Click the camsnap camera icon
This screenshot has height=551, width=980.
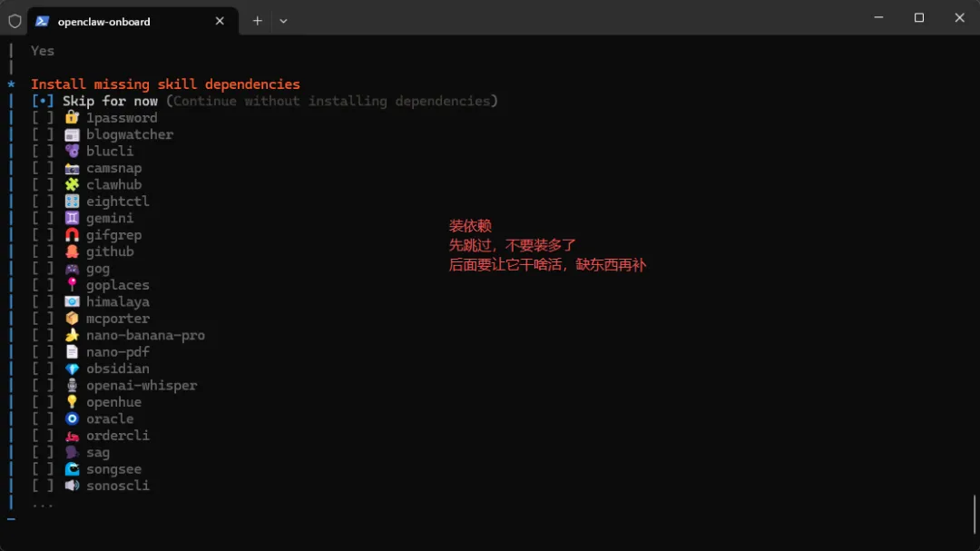(72, 168)
